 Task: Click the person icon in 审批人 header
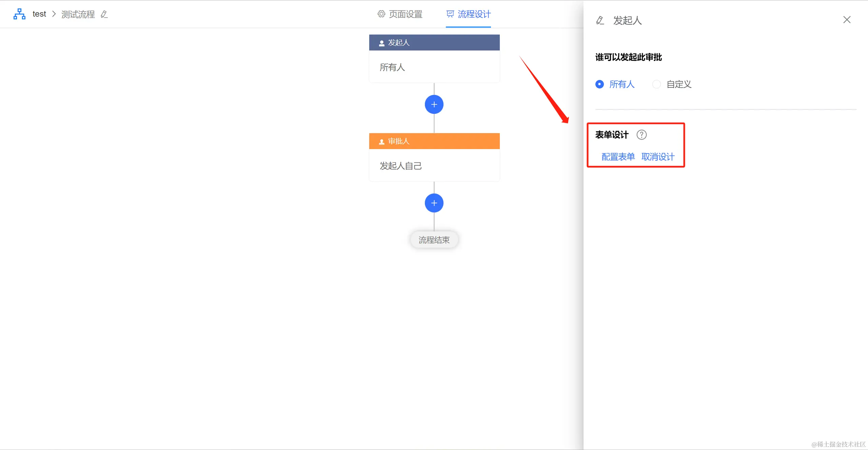click(x=381, y=142)
